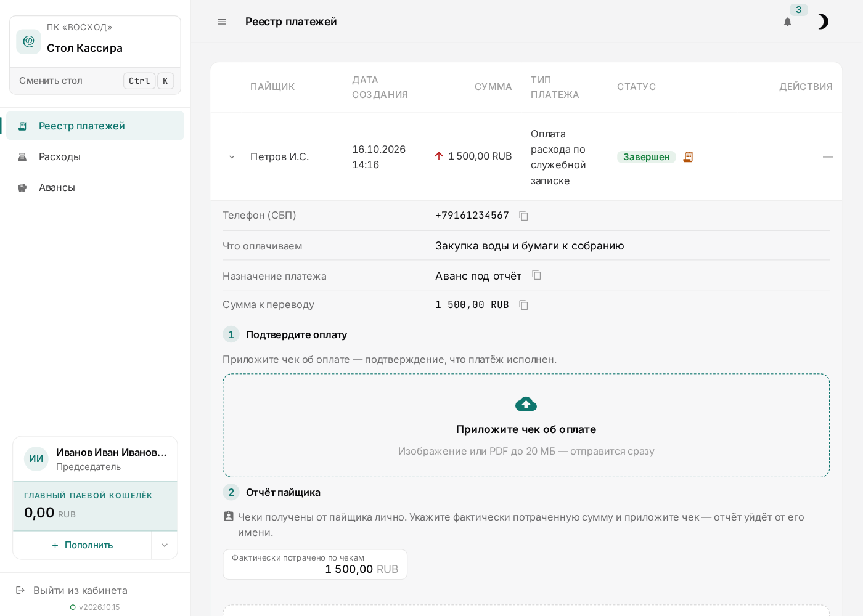This screenshot has width=863, height=616.
Task: Click the Дата создания column header
Action: [x=380, y=87]
